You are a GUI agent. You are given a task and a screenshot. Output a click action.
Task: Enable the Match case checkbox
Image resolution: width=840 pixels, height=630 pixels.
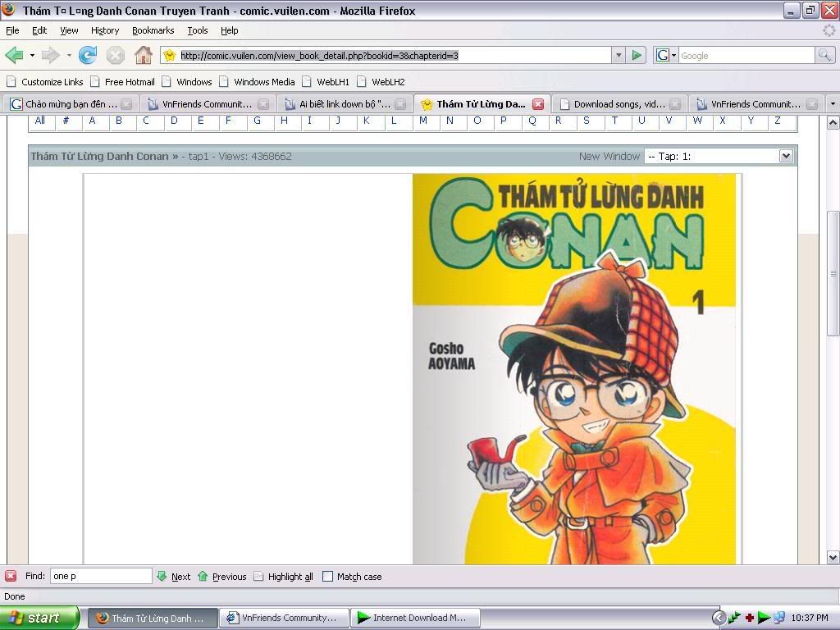(x=327, y=577)
